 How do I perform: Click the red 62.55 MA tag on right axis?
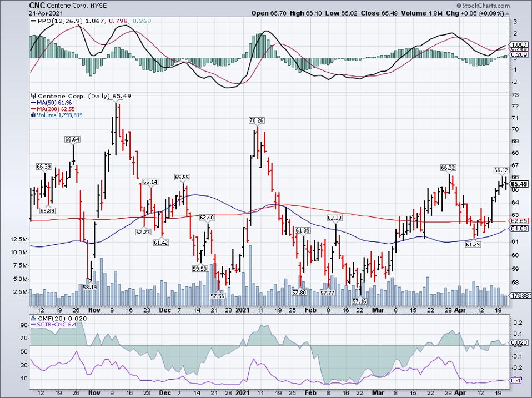pyautogui.click(x=519, y=221)
